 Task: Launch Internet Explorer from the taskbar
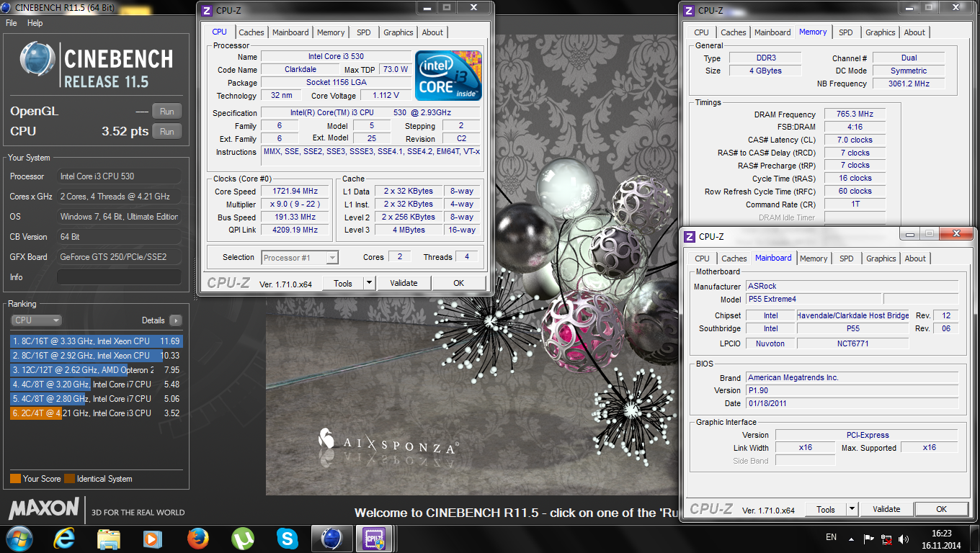tap(64, 539)
